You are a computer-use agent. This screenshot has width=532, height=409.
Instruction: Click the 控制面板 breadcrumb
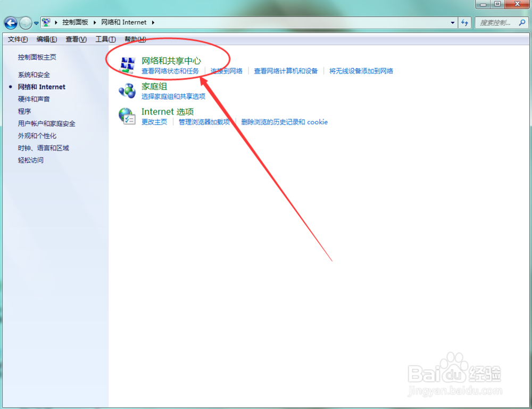(75, 22)
